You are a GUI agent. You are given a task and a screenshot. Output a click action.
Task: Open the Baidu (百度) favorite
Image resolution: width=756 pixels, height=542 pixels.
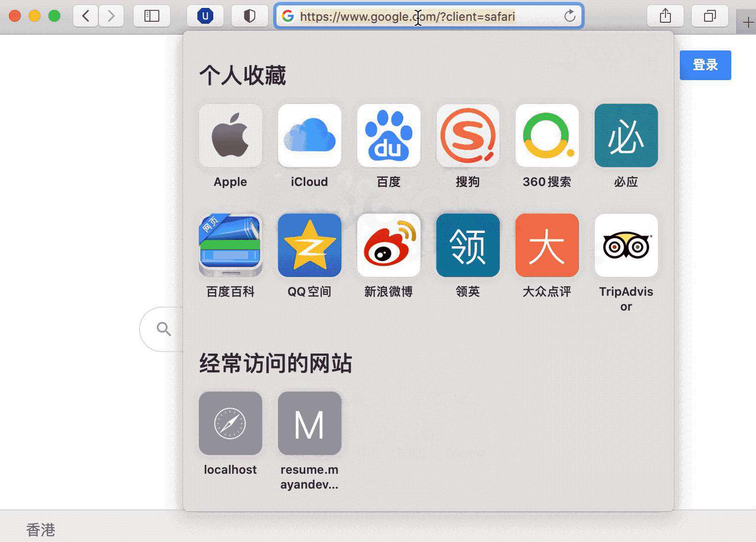(388, 135)
